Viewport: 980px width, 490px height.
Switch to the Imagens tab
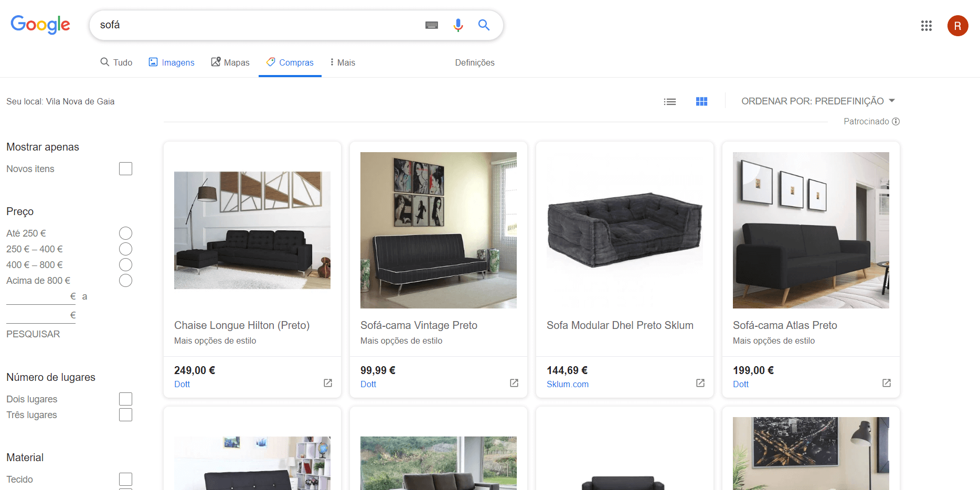172,62
